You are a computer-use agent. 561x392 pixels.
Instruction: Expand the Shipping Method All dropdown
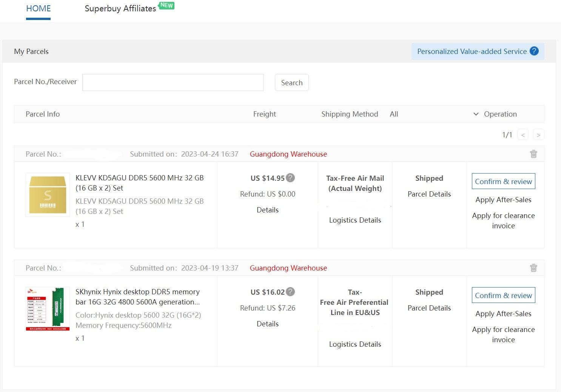(434, 114)
